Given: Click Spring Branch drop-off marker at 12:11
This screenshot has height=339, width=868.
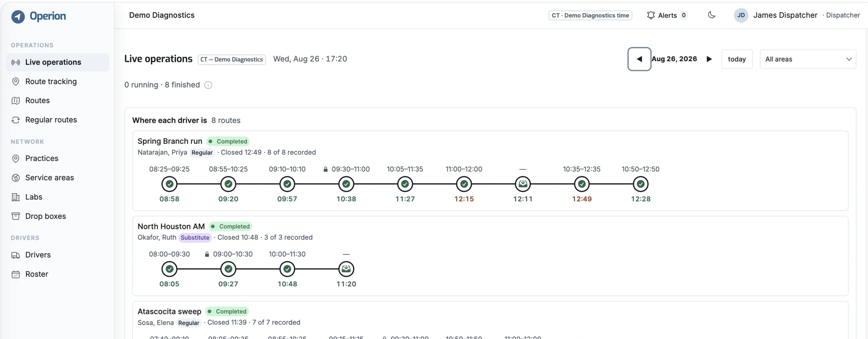Looking at the screenshot, I should (x=523, y=184).
